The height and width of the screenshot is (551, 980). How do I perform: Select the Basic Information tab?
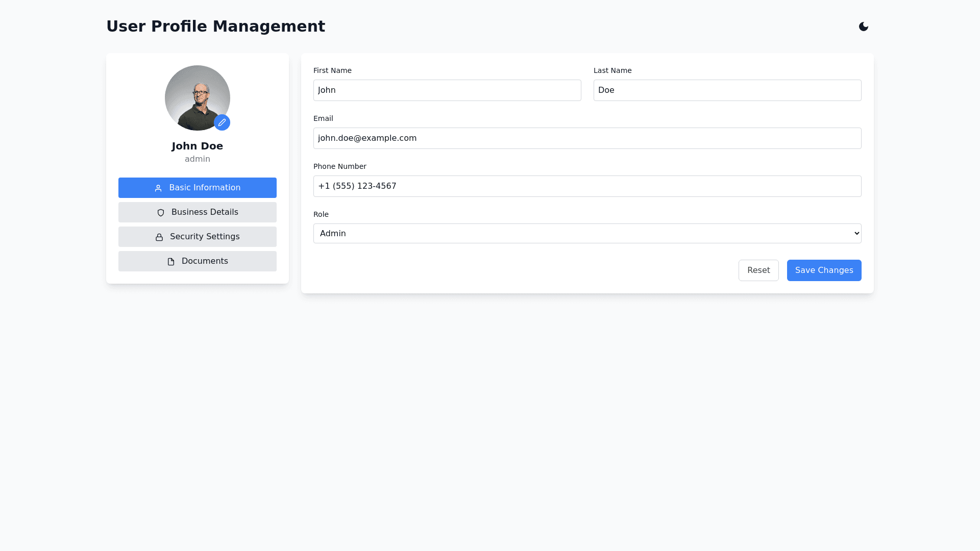pyautogui.click(x=204, y=188)
